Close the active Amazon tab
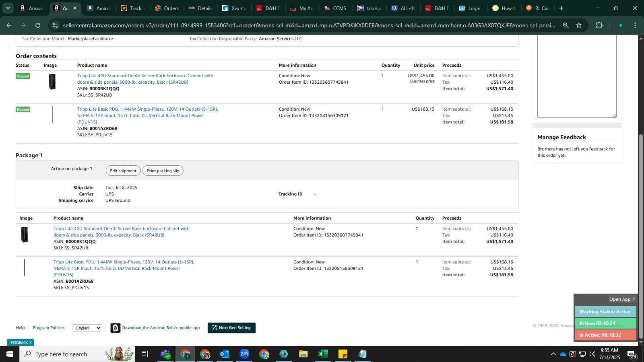The width and height of the screenshot is (644, 362). 74,8
